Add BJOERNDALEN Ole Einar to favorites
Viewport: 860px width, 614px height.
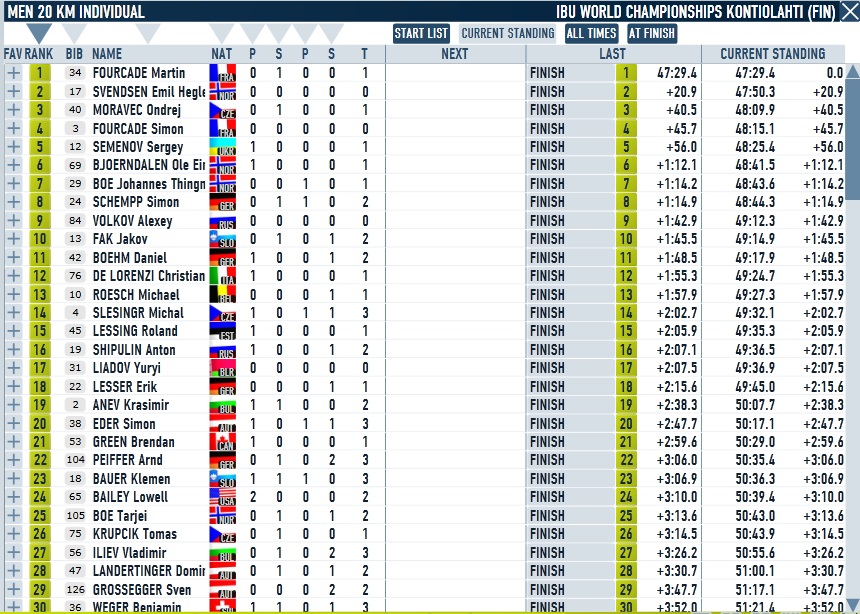(14, 165)
